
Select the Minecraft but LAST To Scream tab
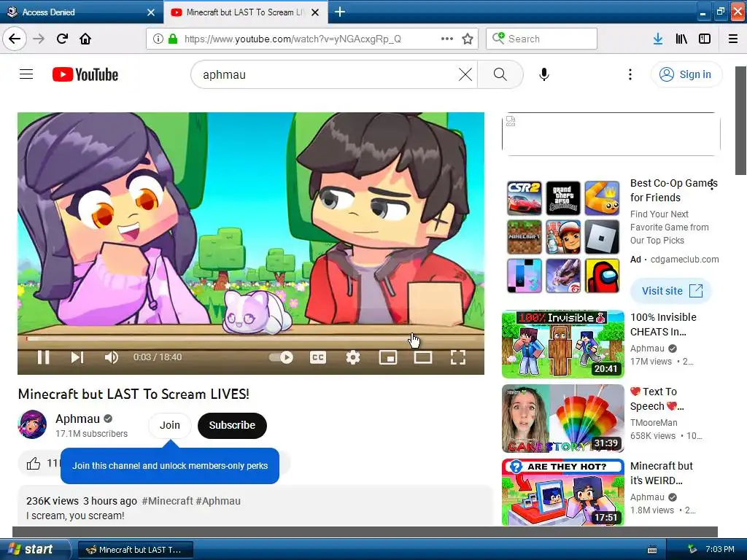tap(244, 12)
